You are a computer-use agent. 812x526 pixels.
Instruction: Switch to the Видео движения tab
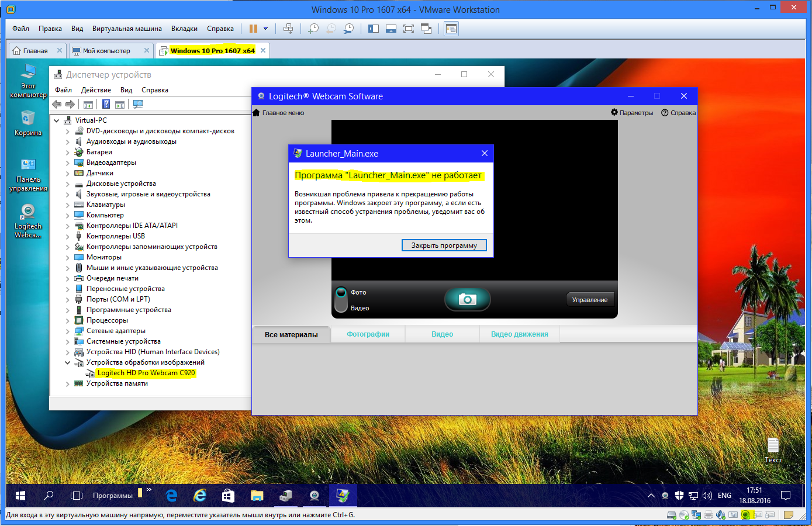[520, 334]
